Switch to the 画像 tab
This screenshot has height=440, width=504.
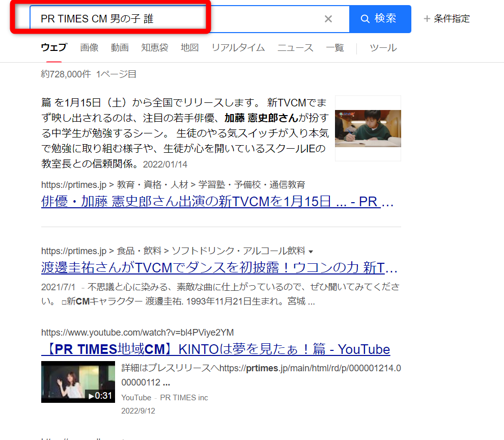(x=89, y=47)
